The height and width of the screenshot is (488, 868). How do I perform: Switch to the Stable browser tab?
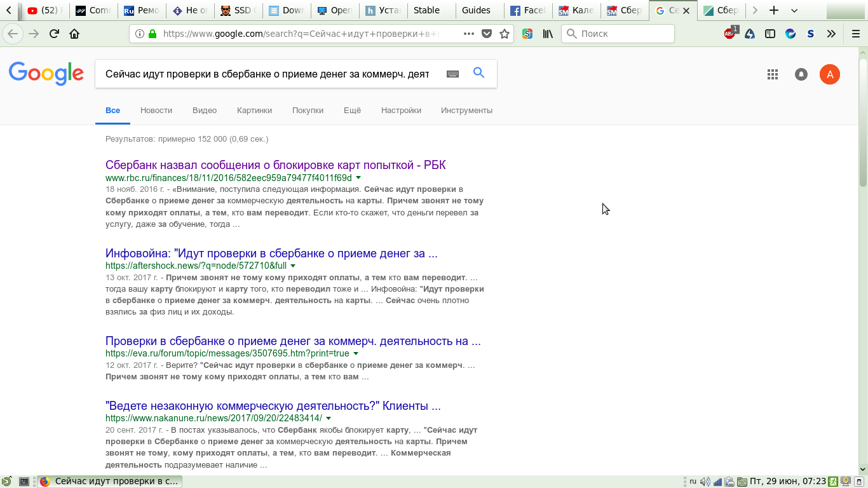[431, 10]
